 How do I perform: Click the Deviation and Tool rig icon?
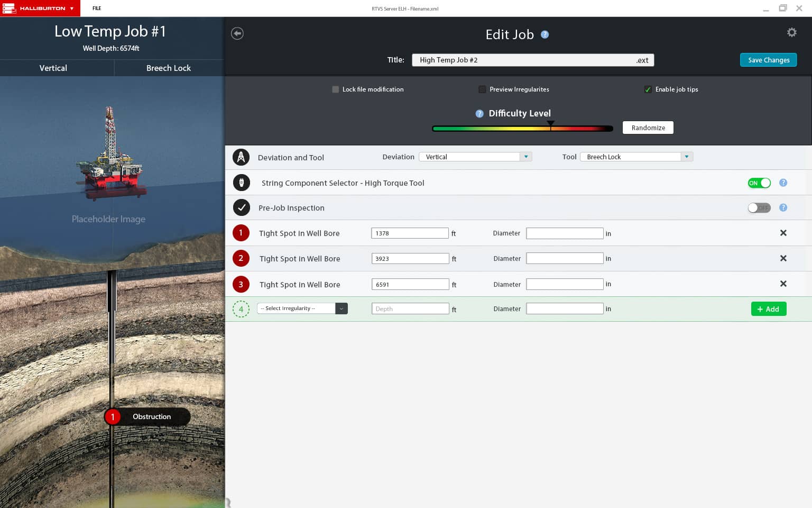click(x=241, y=157)
